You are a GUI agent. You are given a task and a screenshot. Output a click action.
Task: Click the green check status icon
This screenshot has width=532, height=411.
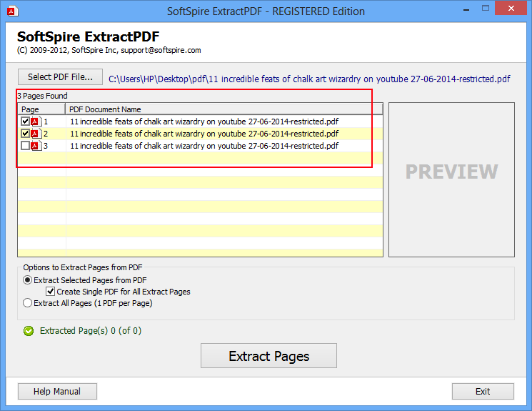29,331
